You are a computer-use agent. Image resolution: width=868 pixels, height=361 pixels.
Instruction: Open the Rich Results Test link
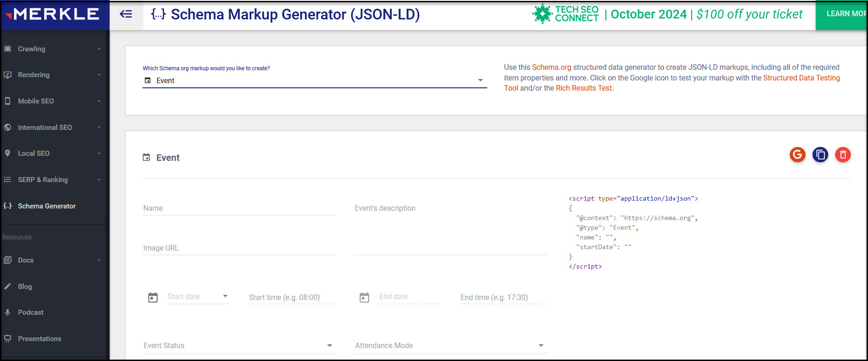(584, 88)
